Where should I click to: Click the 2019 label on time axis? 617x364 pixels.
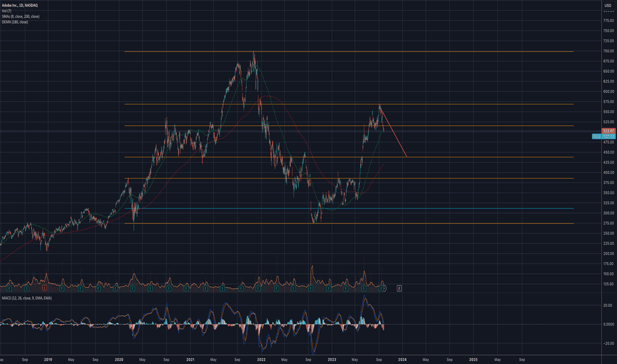48,359
